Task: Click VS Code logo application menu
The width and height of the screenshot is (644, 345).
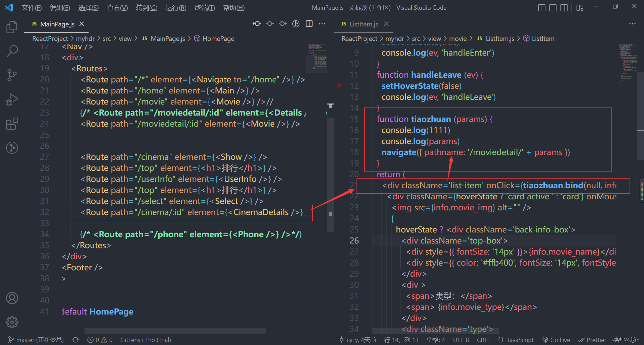Action: pyautogui.click(x=9, y=8)
